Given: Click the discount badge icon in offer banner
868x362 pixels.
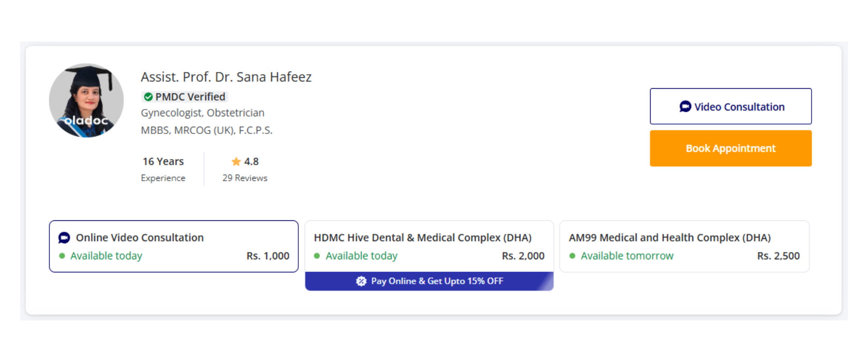Looking at the screenshot, I should (x=361, y=281).
